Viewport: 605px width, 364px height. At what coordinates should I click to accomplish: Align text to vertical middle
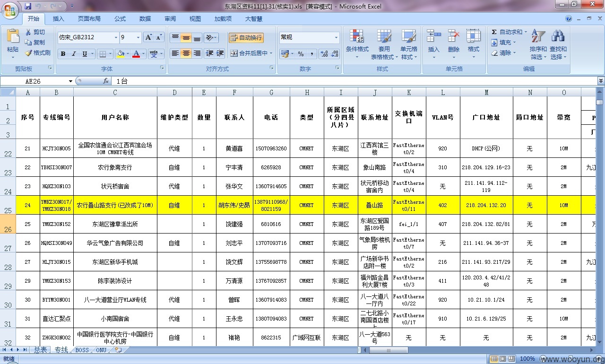pos(186,38)
